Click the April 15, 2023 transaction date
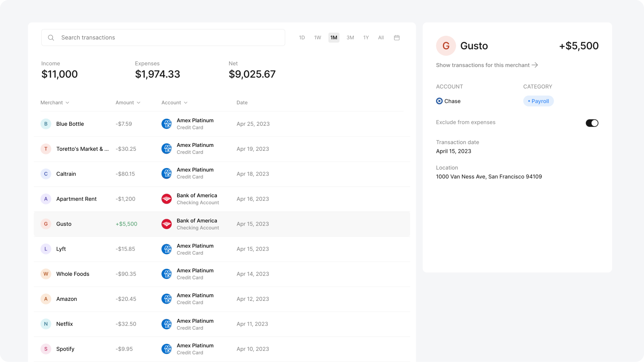The height and width of the screenshot is (362, 644). point(454,151)
